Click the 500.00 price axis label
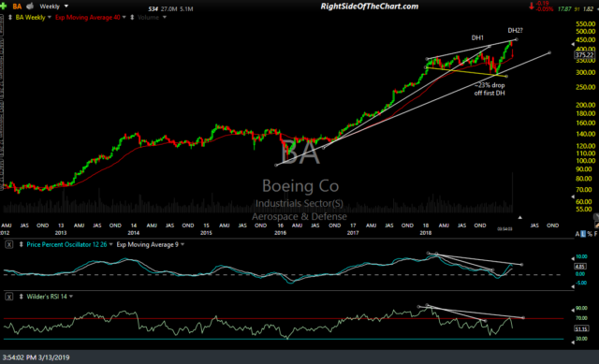The height and width of the screenshot is (364, 599). click(586, 31)
